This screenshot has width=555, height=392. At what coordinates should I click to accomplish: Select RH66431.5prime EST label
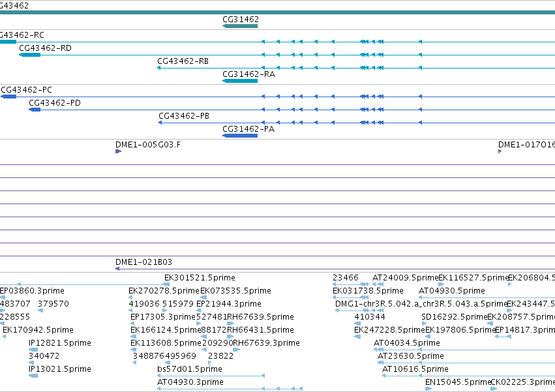(x=260, y=331)
